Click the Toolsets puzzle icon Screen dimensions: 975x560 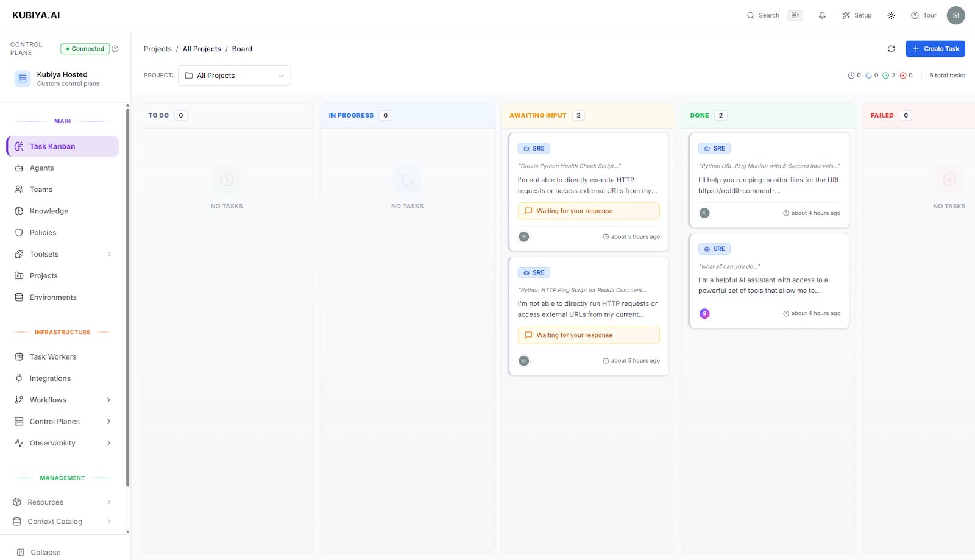[19, 254]
